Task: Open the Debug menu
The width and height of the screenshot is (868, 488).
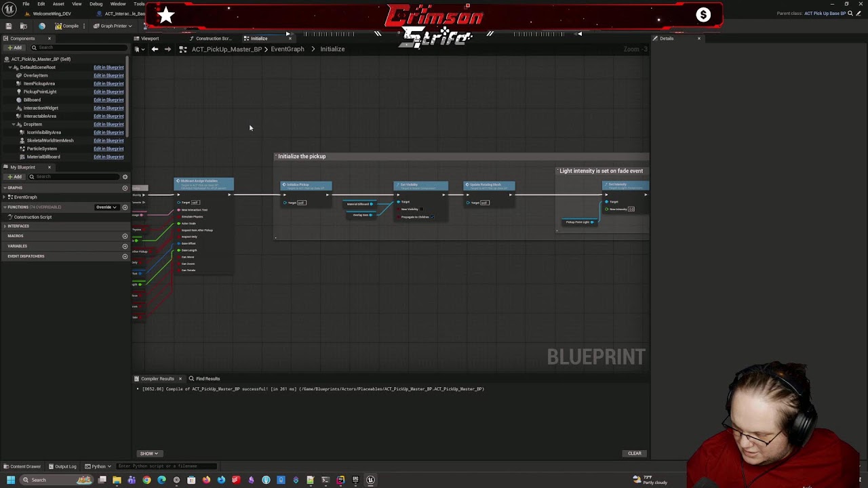Action: (96, 4)
